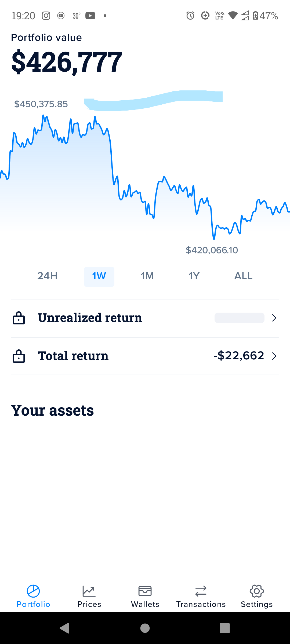Select the 1Y time range

(194, 276)
